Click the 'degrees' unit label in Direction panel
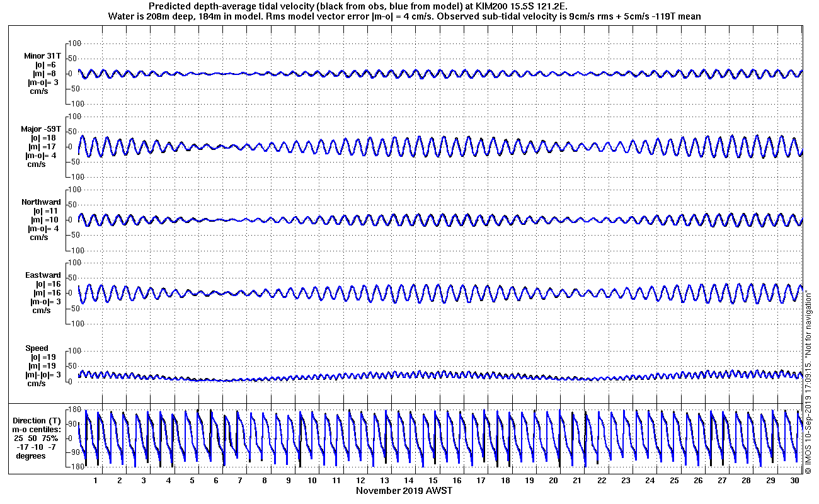This screenshot has width=819, height=504. (x=31, y=455)
